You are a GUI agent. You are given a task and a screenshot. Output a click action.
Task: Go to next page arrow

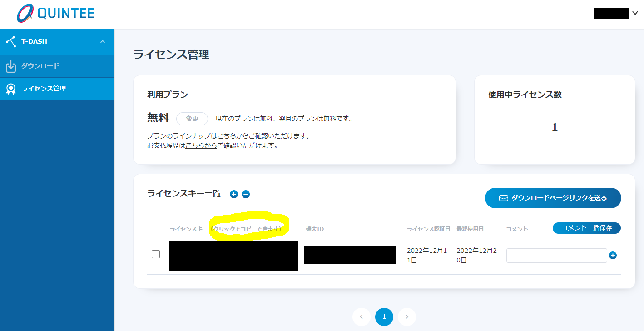pyautogui.click(x=407, y=317)
